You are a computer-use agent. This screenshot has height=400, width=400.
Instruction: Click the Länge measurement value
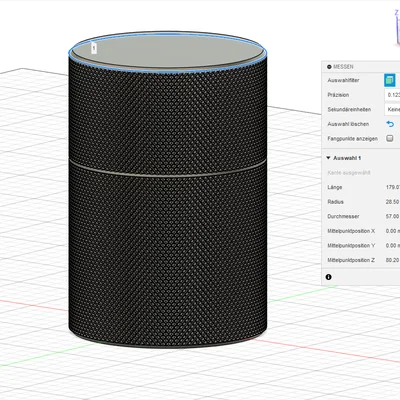(393, 187)
